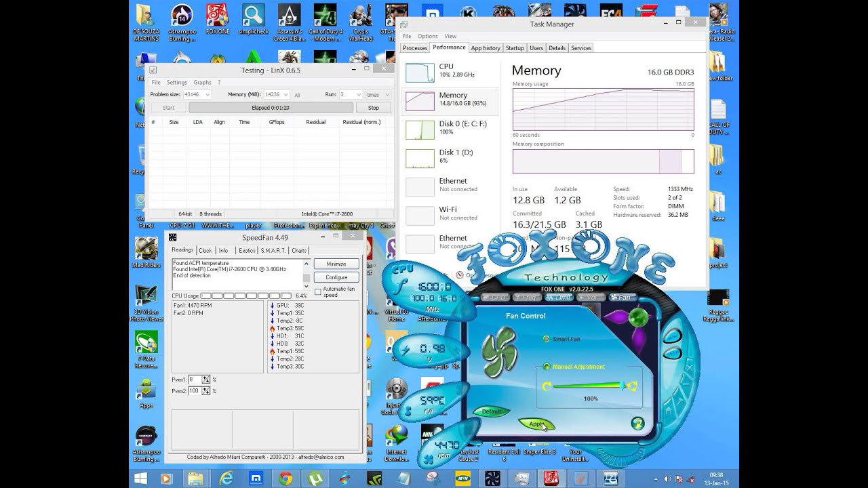Click the volume icon in system tray
This screenshot has width=868, height=488.
pos(667,479)
